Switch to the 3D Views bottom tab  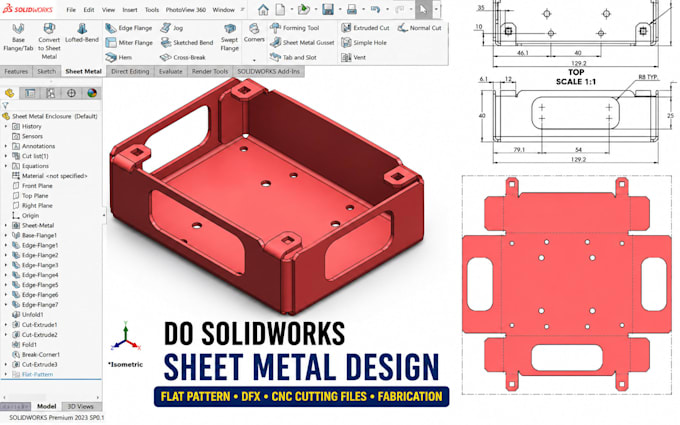pos(81,406)
